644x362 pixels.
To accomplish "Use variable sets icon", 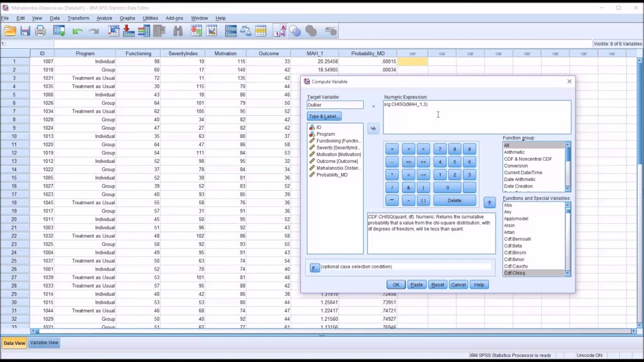I will [x=295, y=31].
